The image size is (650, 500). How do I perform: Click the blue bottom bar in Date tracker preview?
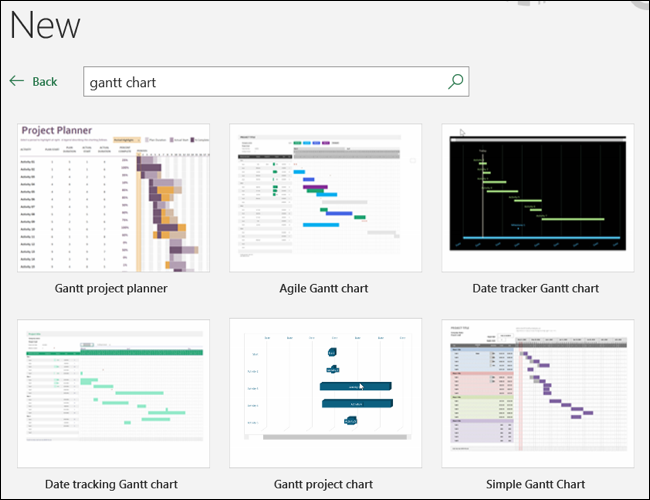click(537, 238)
